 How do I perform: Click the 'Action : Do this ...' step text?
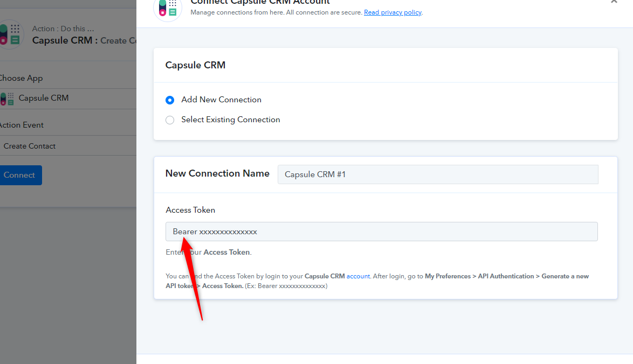63,29
